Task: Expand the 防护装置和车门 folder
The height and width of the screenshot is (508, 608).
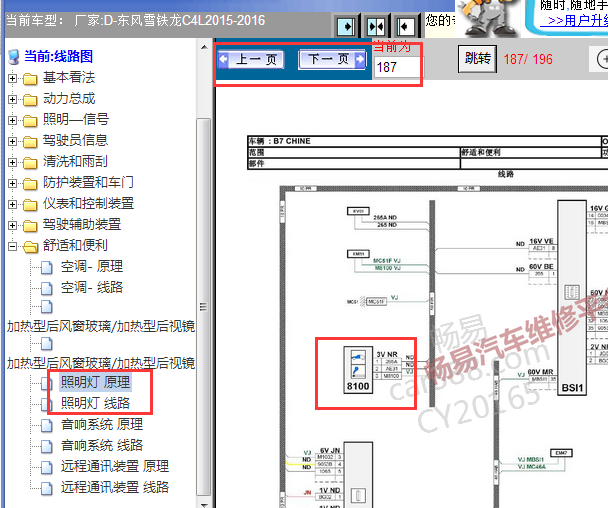Action: 12,183
